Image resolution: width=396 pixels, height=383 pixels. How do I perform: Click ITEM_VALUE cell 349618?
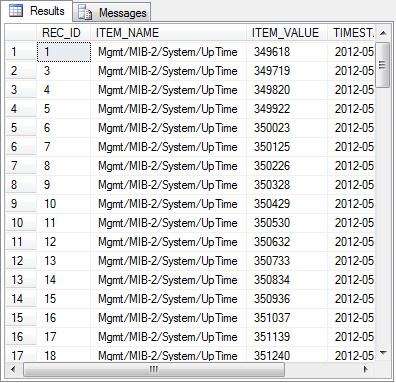287,52
